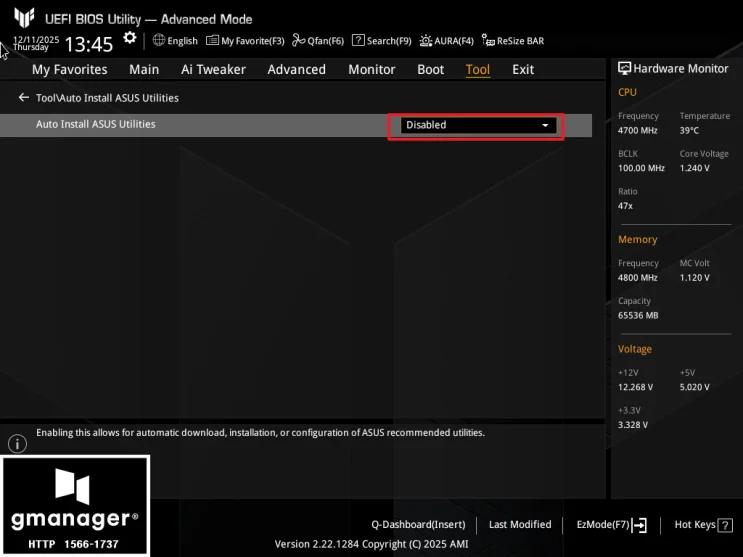Screen dimensions: 743x557
Task: Click the +12V value 12.268 V
Action: pyautogui.click(x=635, y=387)
